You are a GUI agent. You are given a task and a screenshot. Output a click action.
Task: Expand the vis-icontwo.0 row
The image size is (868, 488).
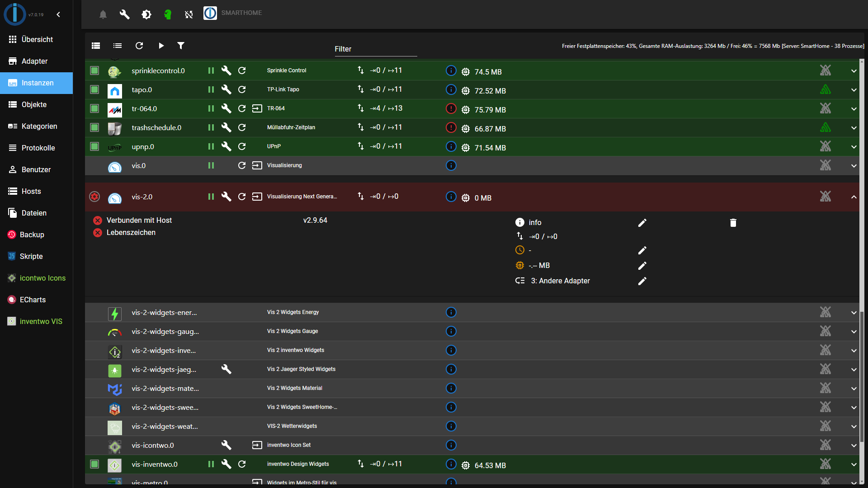[x=854, y=446]
